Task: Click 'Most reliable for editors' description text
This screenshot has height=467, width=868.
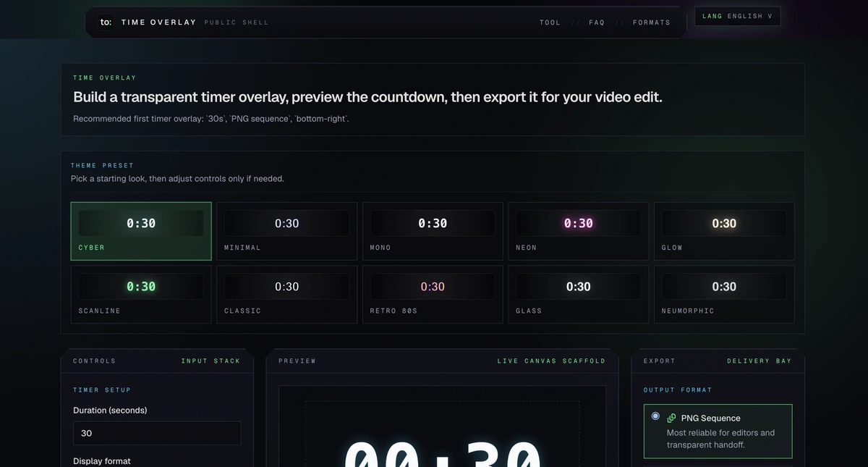Action: pyautogui.click(x=720, y=439)
